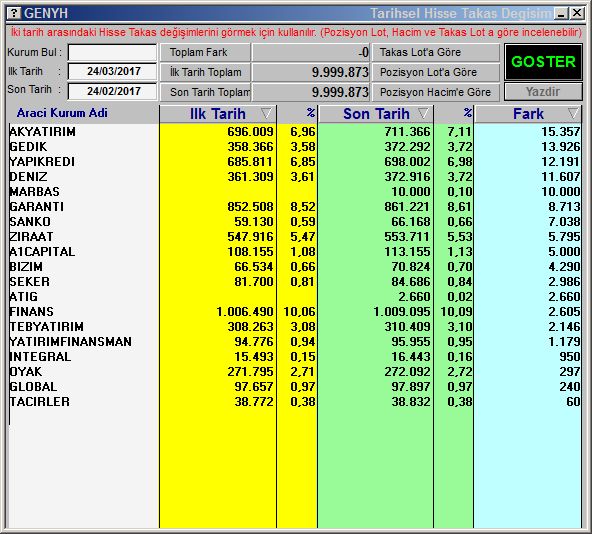Image resolution: width=592 pixels, height=534 pixels.
Task: Click Ilk Tarih value 547.916
Action: (250, 236)
